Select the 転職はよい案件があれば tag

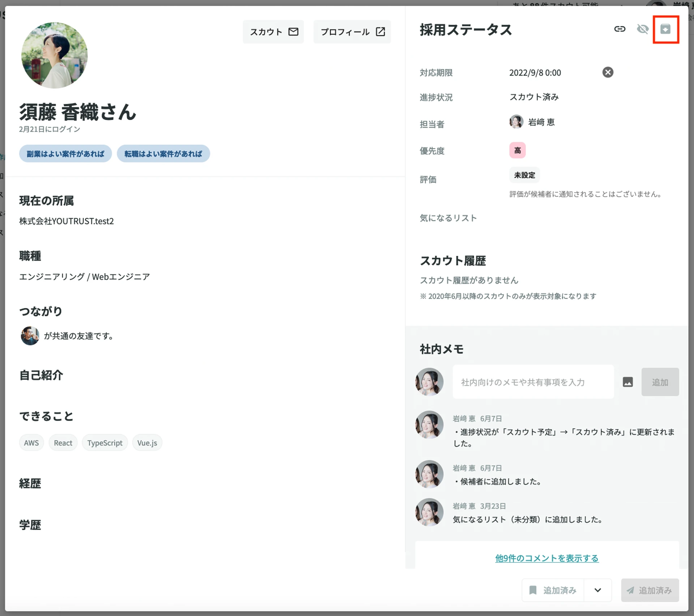coord(163,153)
